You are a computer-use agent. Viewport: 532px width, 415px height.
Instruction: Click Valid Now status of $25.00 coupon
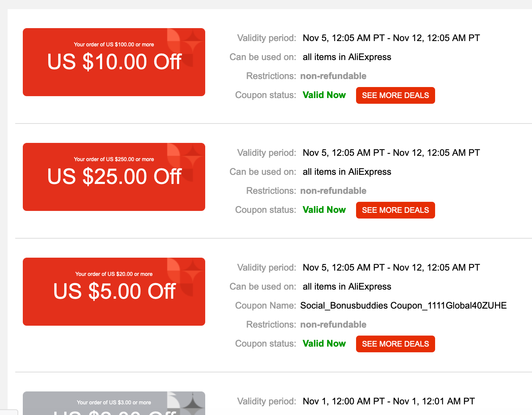pos(324,210)
